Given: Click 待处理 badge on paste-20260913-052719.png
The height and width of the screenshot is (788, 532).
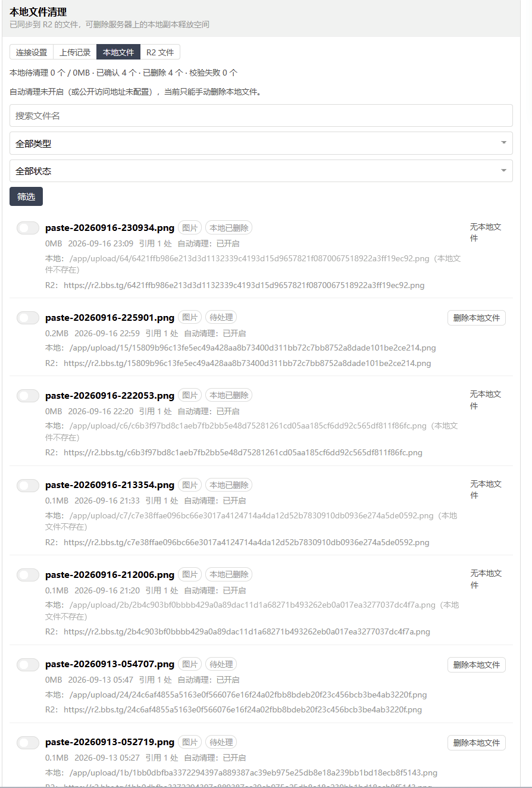Looking at the screenshot, I should (x=221, y=742).
